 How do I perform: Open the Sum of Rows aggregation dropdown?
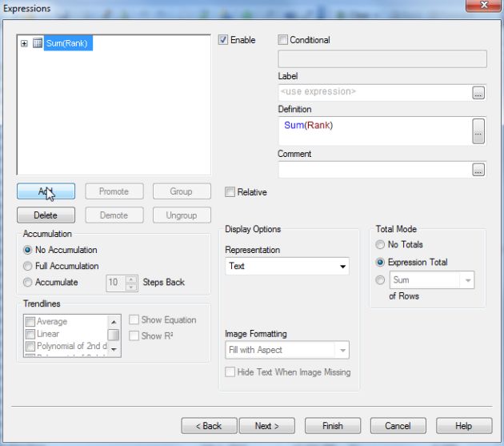(x=432, y=280)
